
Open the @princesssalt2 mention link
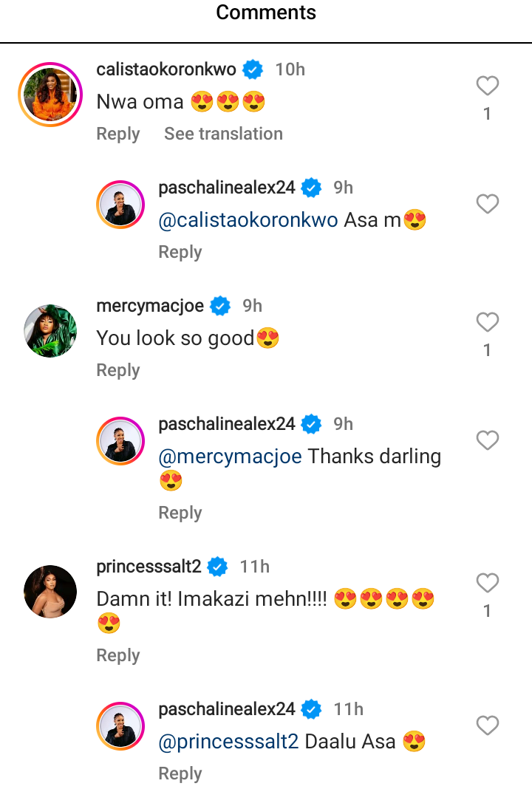coord(229,742)
